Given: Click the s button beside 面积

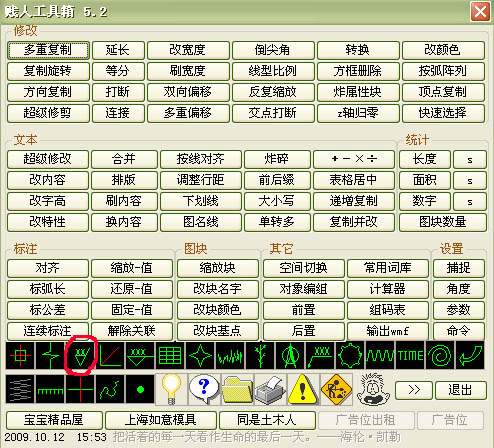Looking at the screenshot, I should (x=470, y=180).
